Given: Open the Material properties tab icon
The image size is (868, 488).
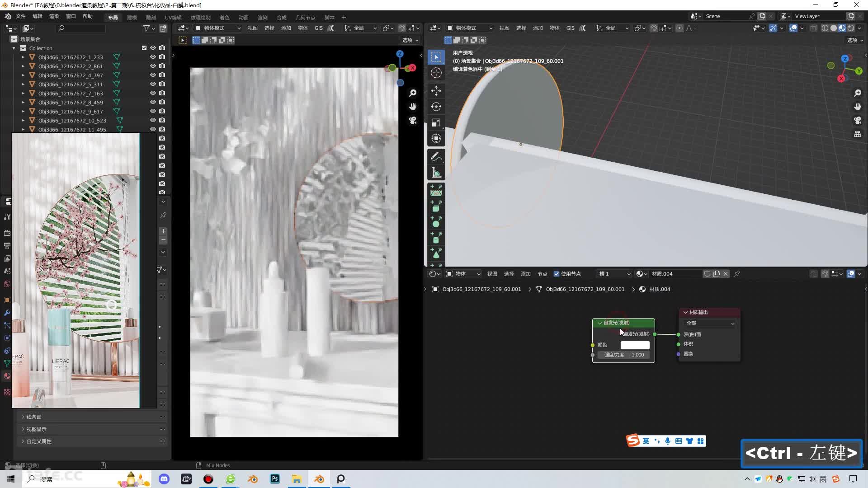Looking at the screenshot, I should 7,376.
